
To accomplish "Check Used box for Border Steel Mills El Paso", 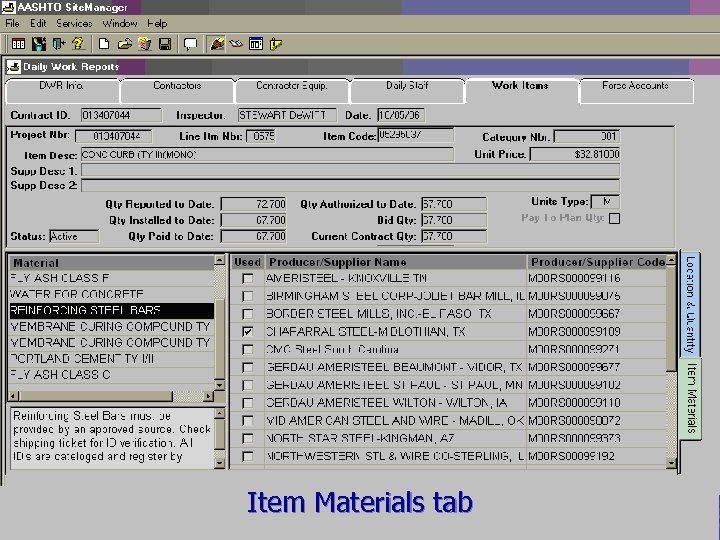I will tap(248, 314).
